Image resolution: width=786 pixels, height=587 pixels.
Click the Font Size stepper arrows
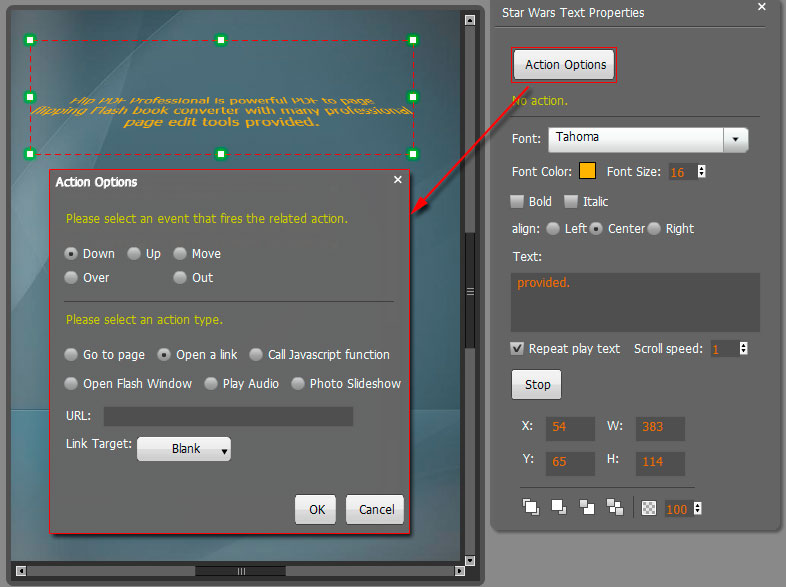point(701,172)
